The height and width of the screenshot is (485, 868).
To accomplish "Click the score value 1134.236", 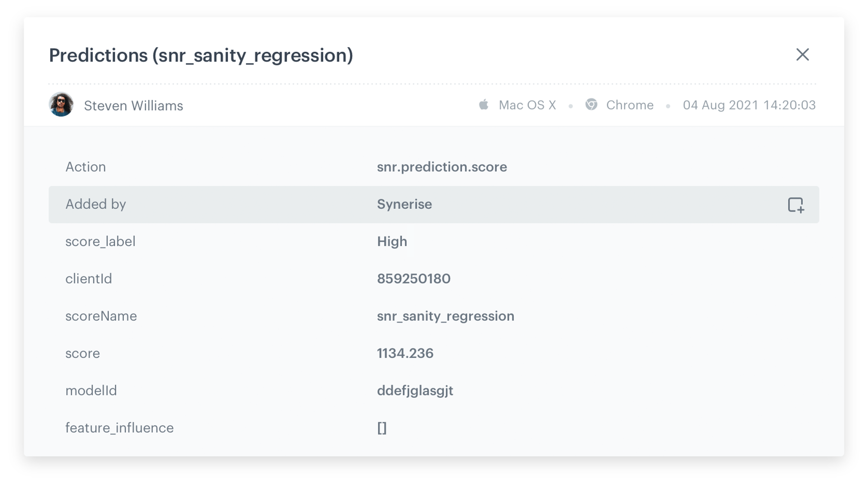I will 405,353.
